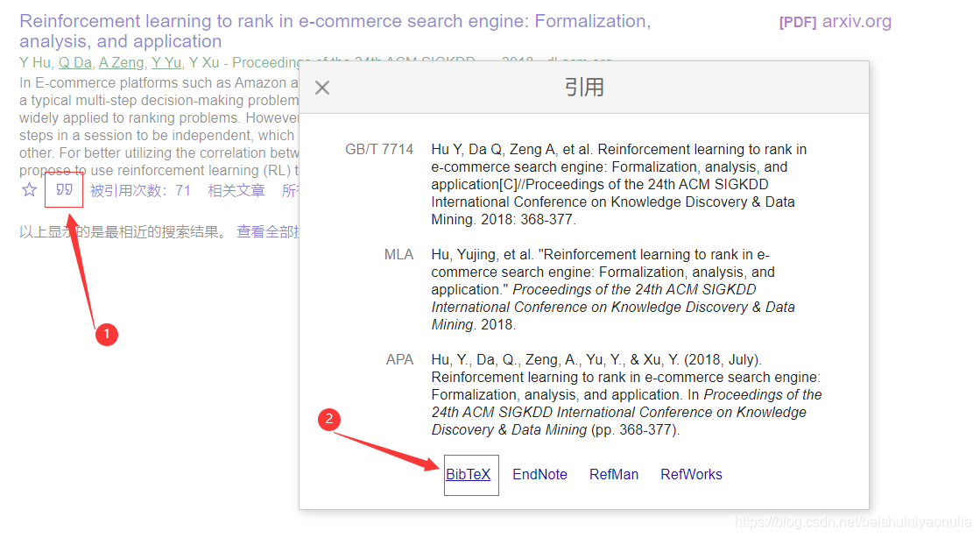980x538 pixels.
Task: Choose the RefMan export option
Action: (613, 474)
